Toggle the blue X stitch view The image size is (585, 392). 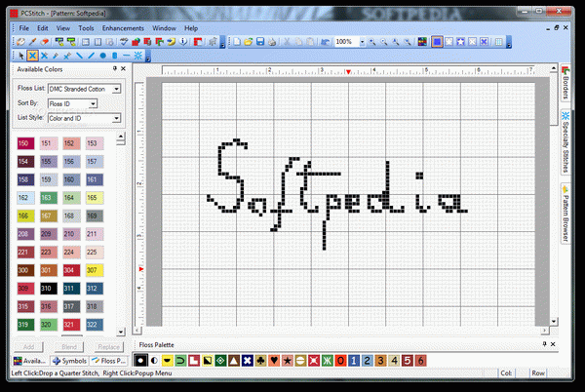484,42
